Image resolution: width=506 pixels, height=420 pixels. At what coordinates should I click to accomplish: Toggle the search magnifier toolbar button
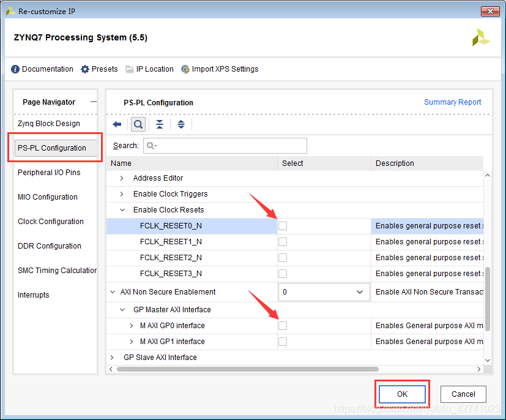tap(138, 124)
